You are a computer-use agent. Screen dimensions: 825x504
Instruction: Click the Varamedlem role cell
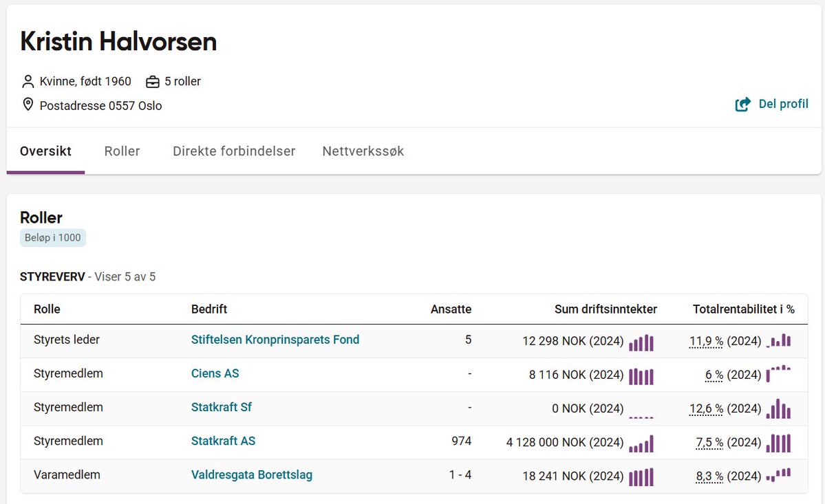[x=67, y=474]
